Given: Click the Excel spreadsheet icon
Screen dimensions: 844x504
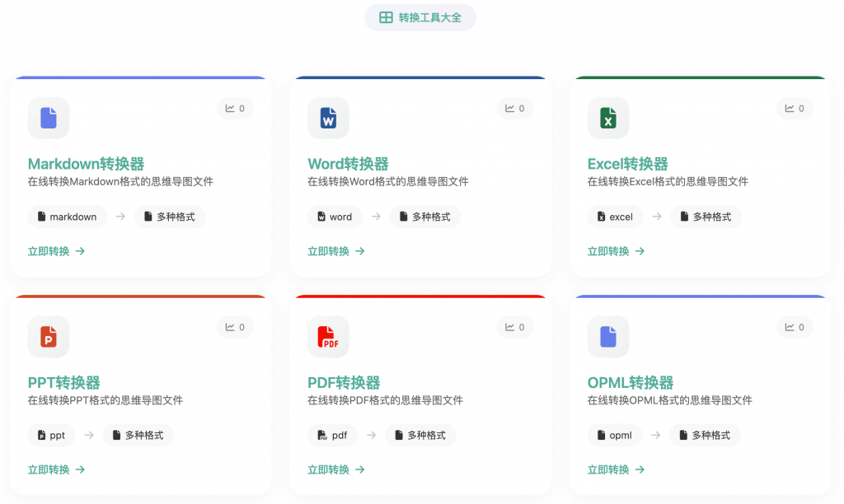Looking at the screenshot, I should point(608,118).
